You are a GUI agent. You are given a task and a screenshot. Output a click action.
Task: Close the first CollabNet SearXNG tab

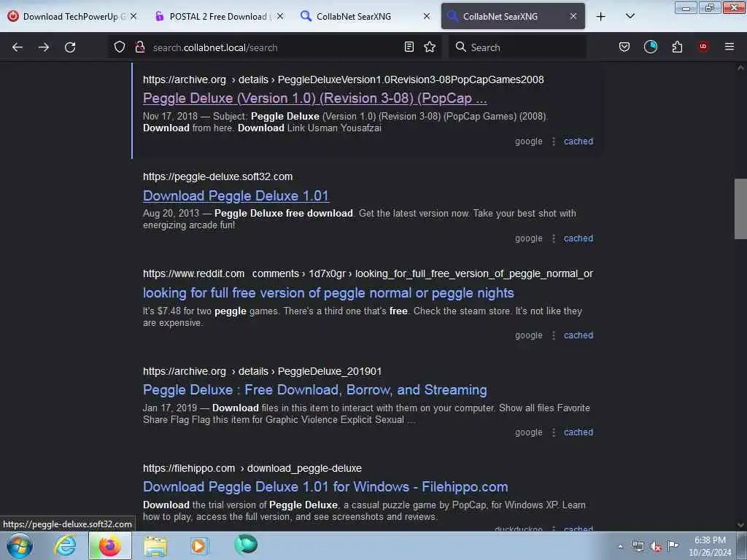coord(427,16)
